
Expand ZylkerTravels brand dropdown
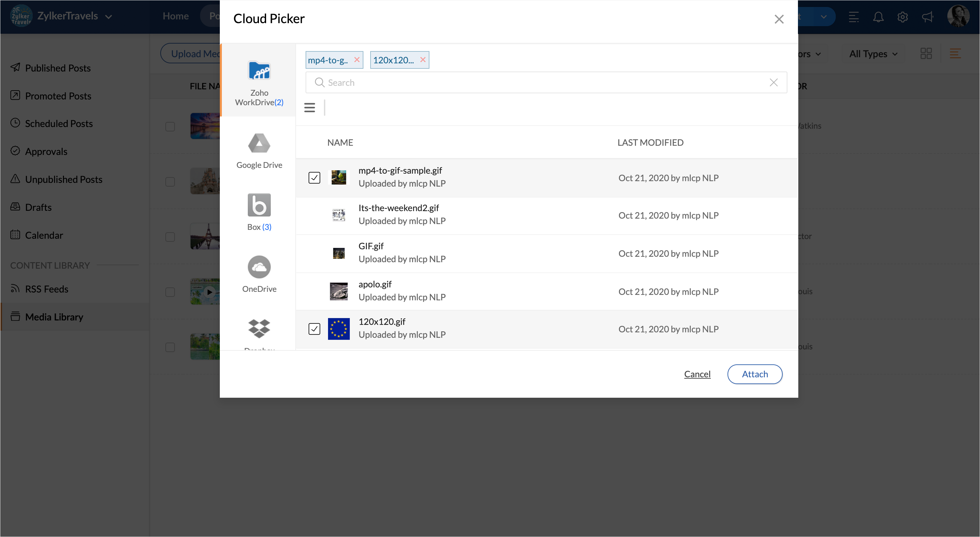[x=109, y=17]
